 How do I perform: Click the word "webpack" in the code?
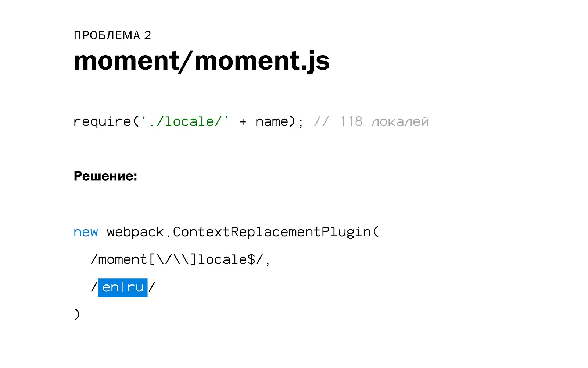click(x=135, y=232)
